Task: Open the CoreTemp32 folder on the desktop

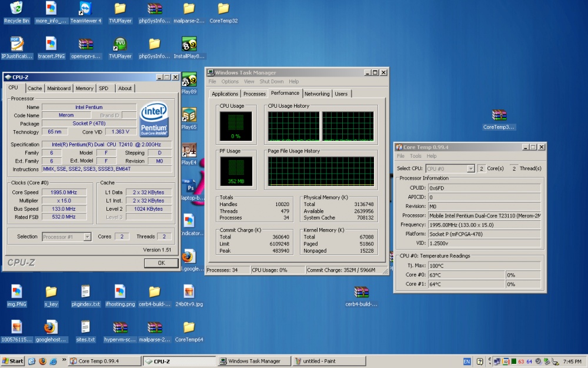Action: (223, 9)
